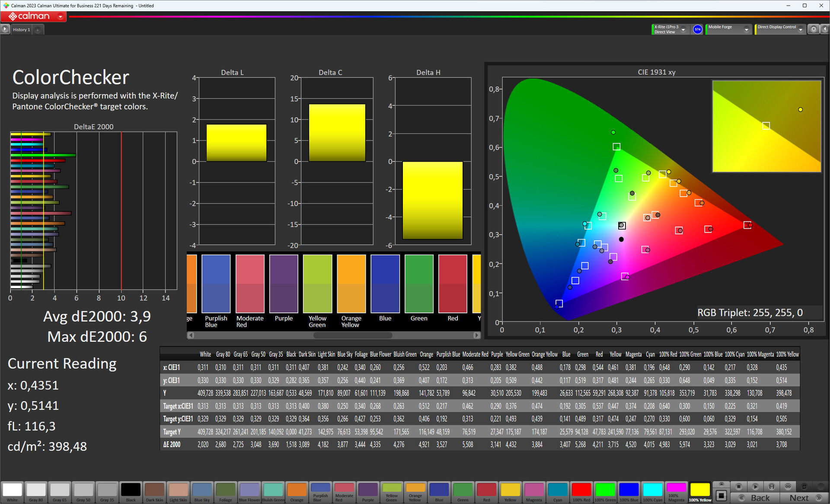Image resolution: width=830 pixels, height=504 pixels.
Task: Open the Direct Display Control dropdown
Action: tap(801, 29)
